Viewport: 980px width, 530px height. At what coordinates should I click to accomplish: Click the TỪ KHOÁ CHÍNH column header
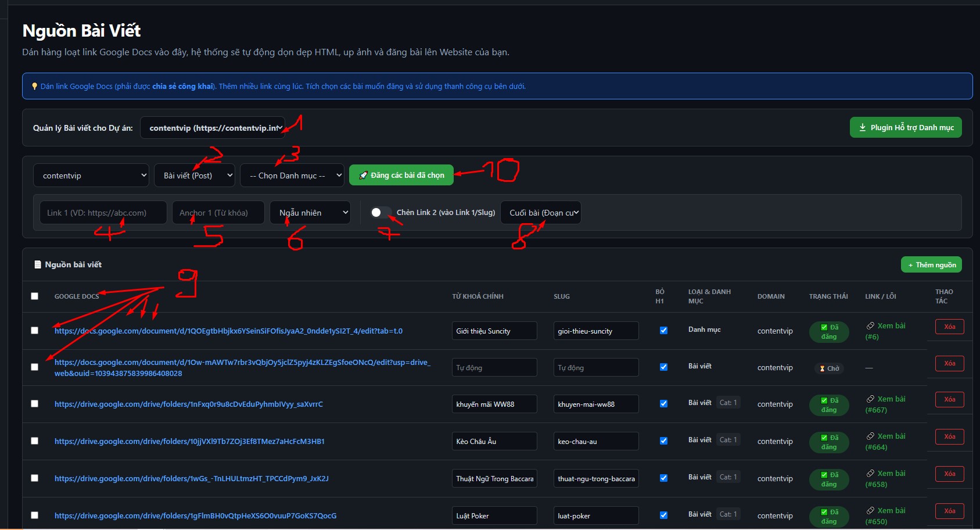point(478,296)
